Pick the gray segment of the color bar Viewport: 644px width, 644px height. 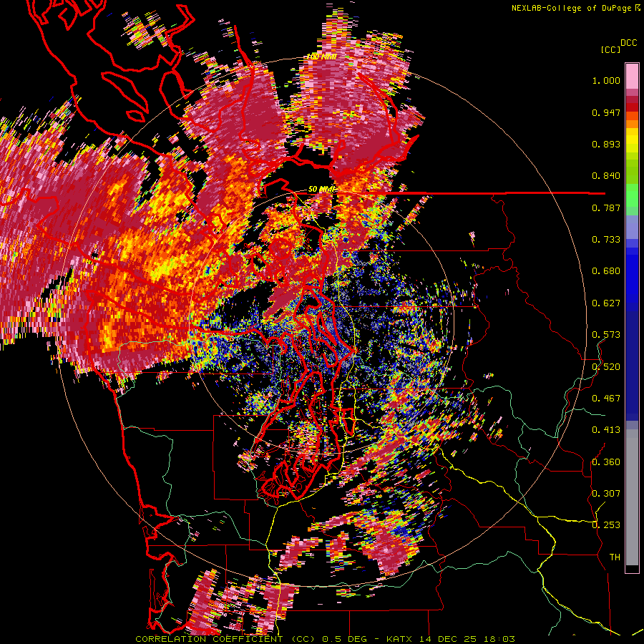632,497
